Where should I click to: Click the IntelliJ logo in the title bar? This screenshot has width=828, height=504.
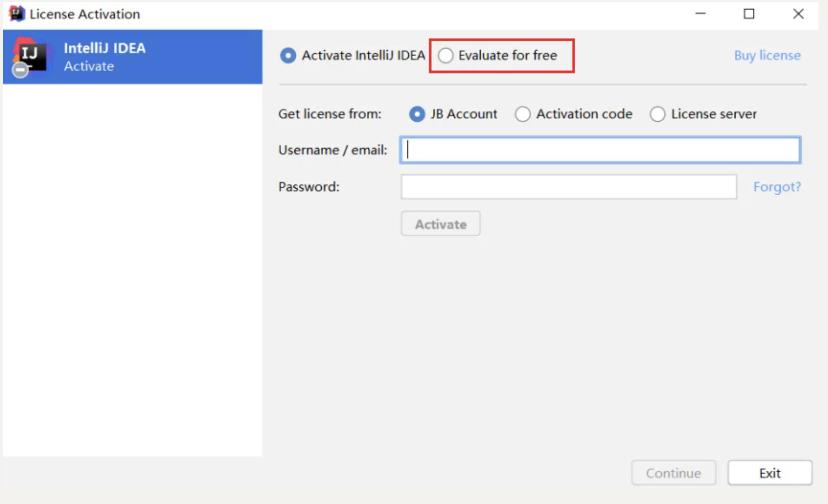17,13
